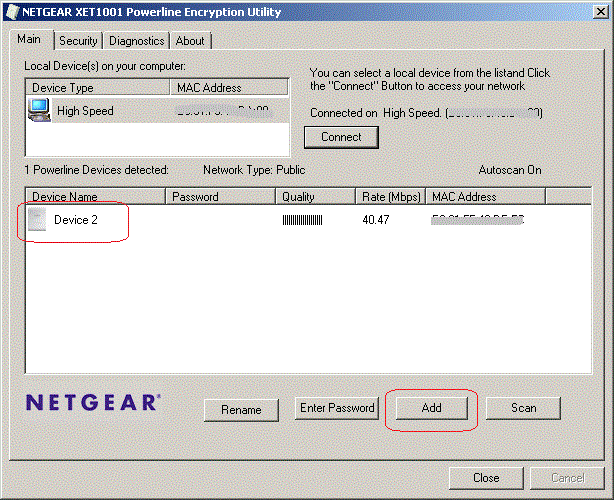The width and height of the screenshot is (614, 500).
Task: Click the Quality column header
Action: [316, 196]
